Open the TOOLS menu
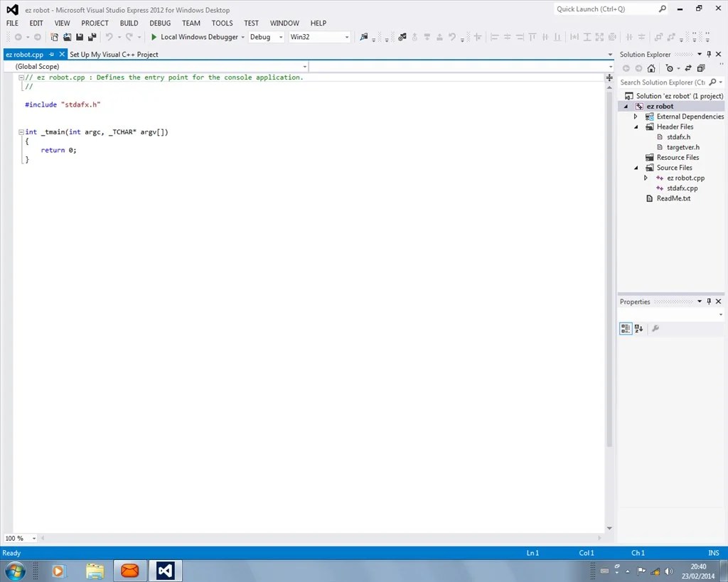Viewport: 728px width, 582px height. tap(223, 23)
